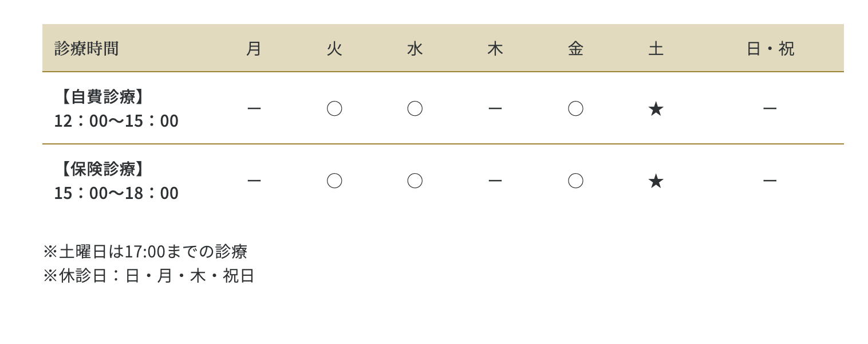
Task: Click the 日・祝 column header
Action: pyautogui.click(x=770, y=49)
